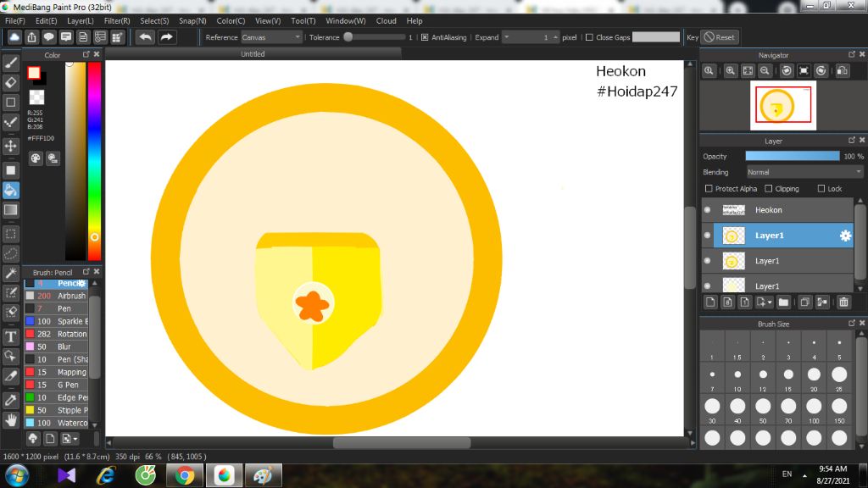Click the Redo arrow

click(x=166, y=37)
